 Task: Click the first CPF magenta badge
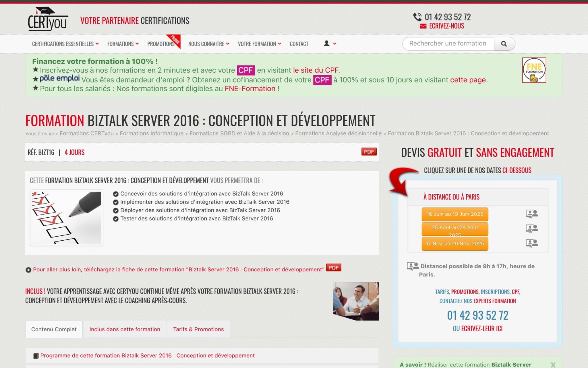point(246,70)
